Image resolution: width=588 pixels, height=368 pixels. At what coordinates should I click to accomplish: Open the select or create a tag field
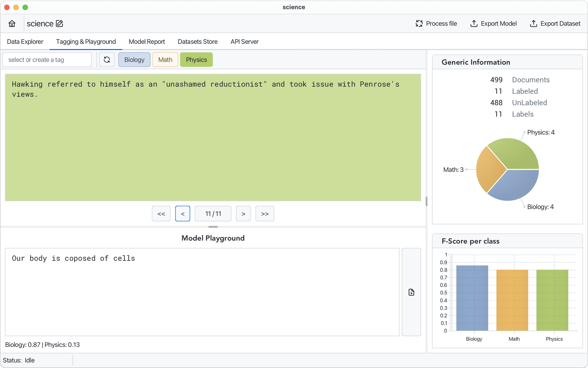[x=47, y=59]
